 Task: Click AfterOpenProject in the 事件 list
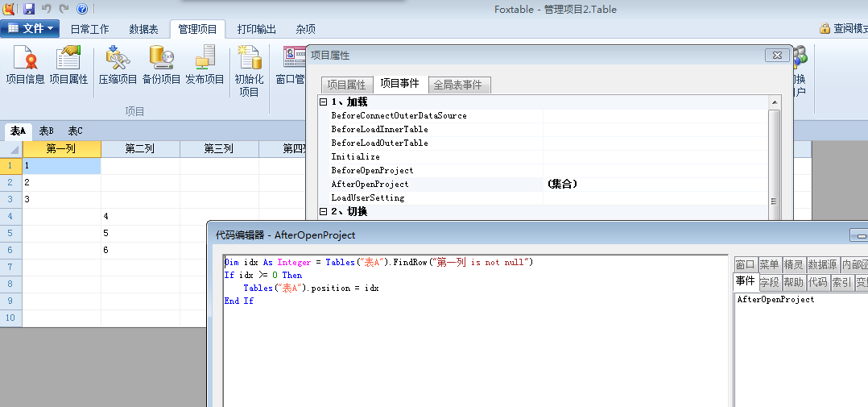775,300
